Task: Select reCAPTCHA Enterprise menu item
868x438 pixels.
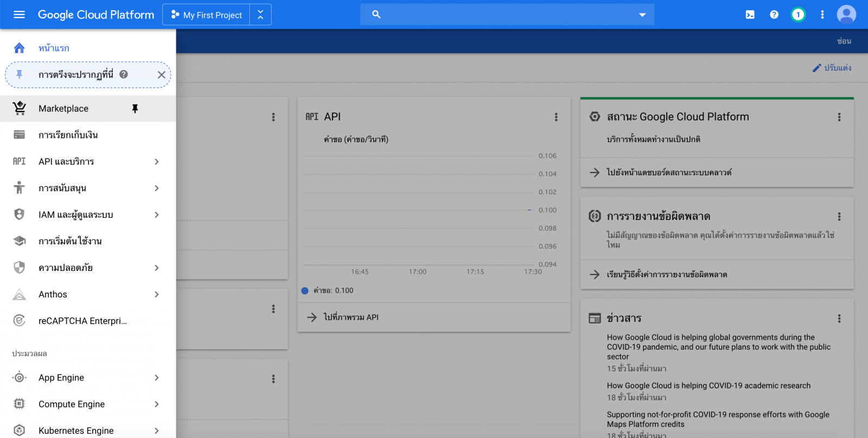Action: pyautogui.click(x=88, y=321)
